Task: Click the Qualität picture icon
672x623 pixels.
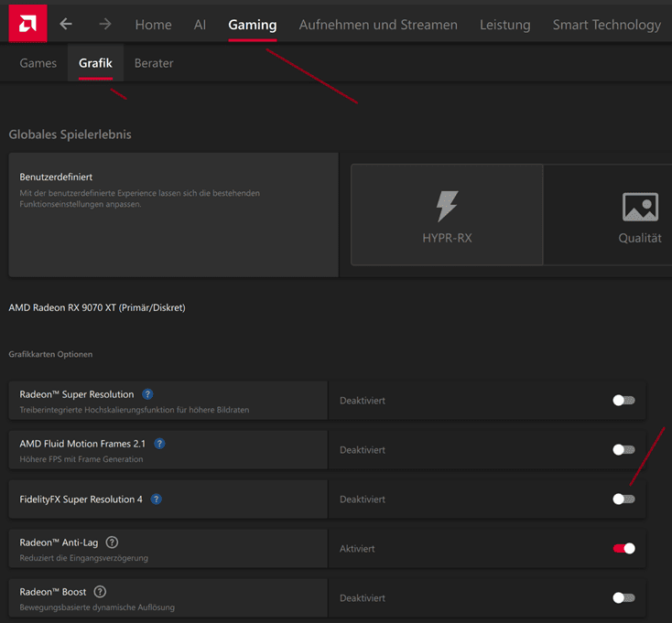Action: click(x=640, y=207)
